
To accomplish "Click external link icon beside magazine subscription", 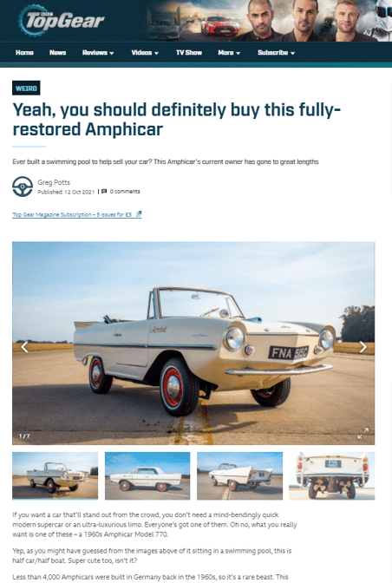I will [x=139, y=213].
